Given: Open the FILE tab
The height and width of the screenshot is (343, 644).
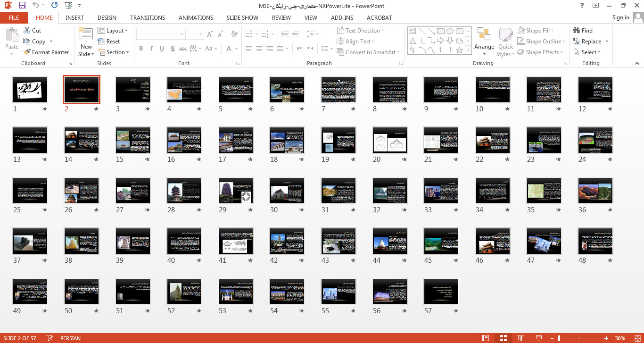Looking at the screenshot, I should coord(14,17).
